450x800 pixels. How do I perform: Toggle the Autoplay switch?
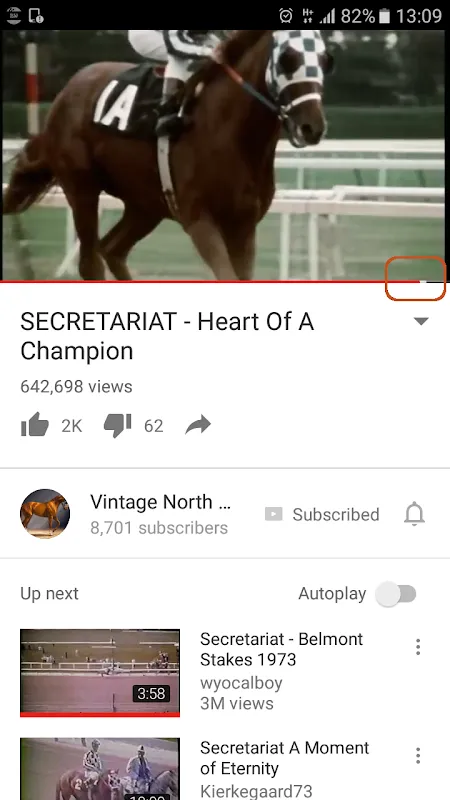(396, 594)
